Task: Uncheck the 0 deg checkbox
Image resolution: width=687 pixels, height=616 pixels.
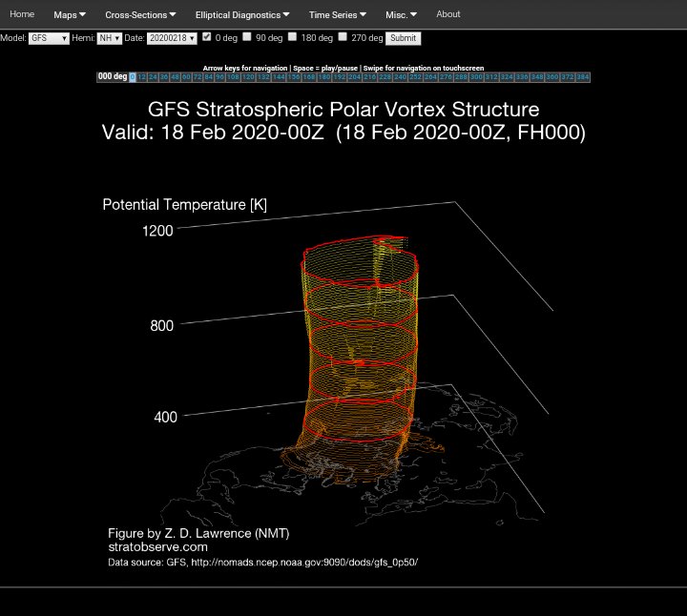Action: [207, 37]
